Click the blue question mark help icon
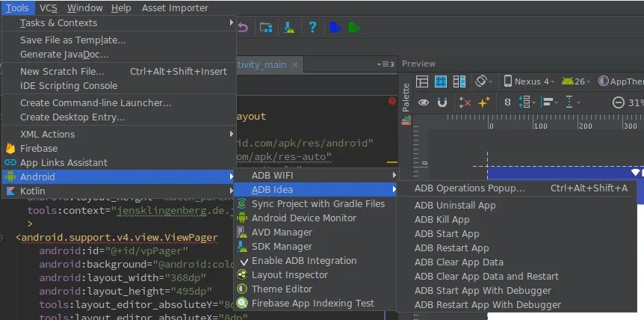644x320 pixels. pyautogui.click(x=312, y=27)
